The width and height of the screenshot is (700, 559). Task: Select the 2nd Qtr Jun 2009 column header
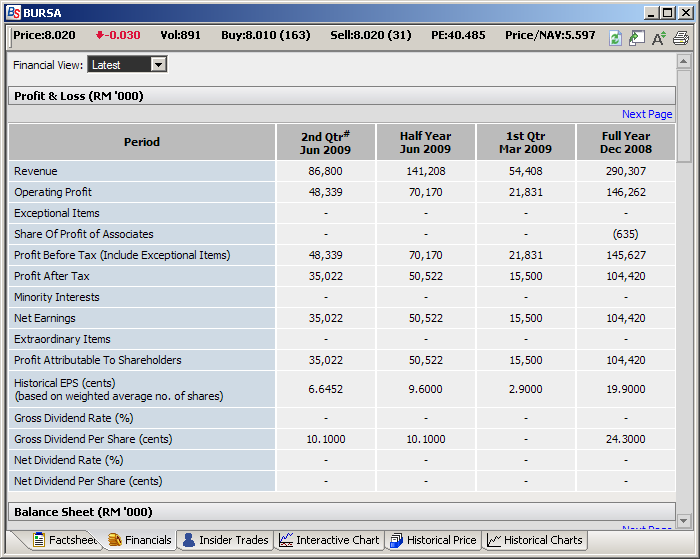coord(325,142)
